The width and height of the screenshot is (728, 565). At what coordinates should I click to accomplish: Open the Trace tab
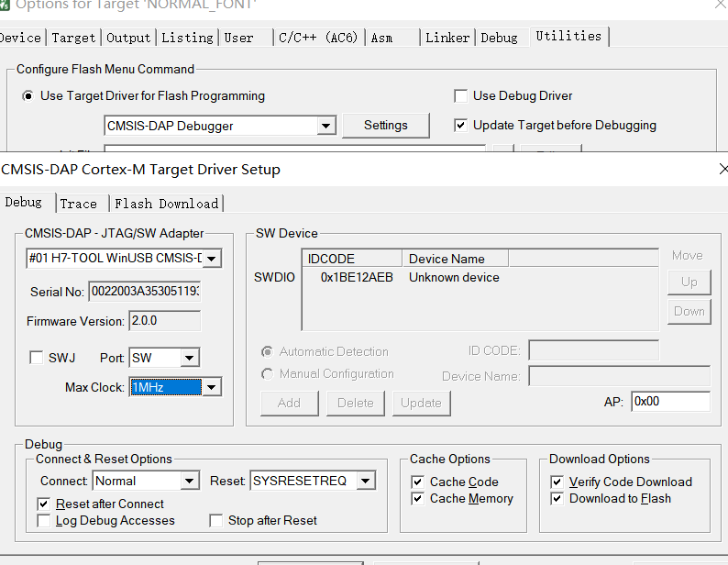coord(79,204)
